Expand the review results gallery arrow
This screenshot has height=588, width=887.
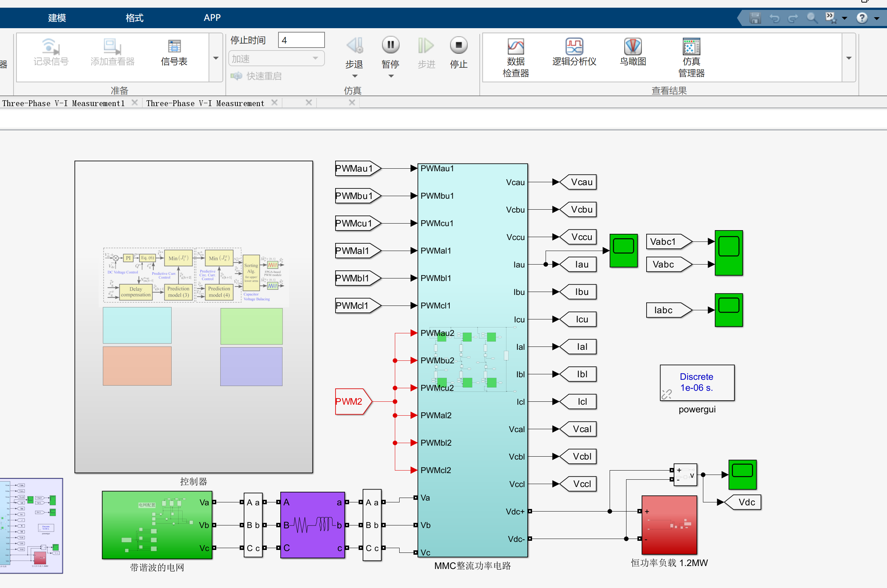849,58
